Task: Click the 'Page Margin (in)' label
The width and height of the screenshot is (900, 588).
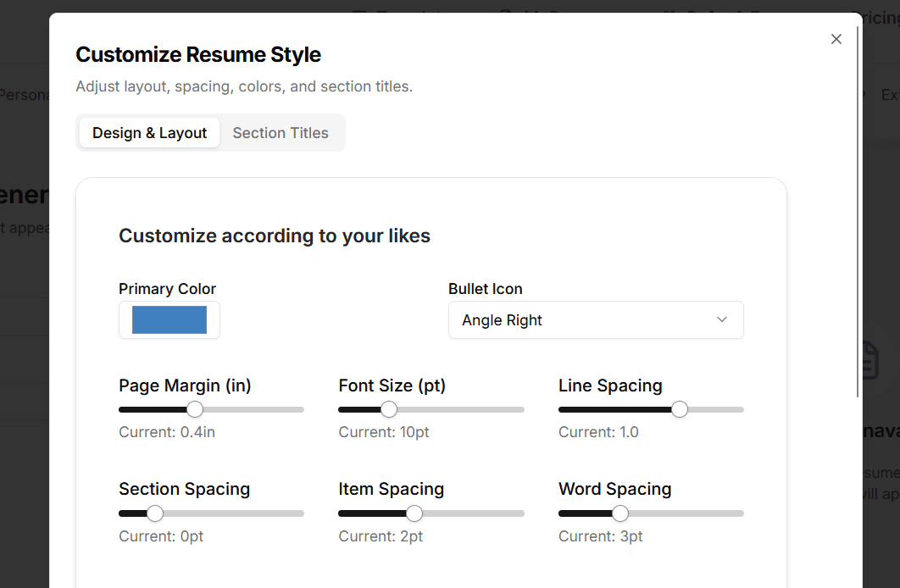Action: (x=185, y=386)
